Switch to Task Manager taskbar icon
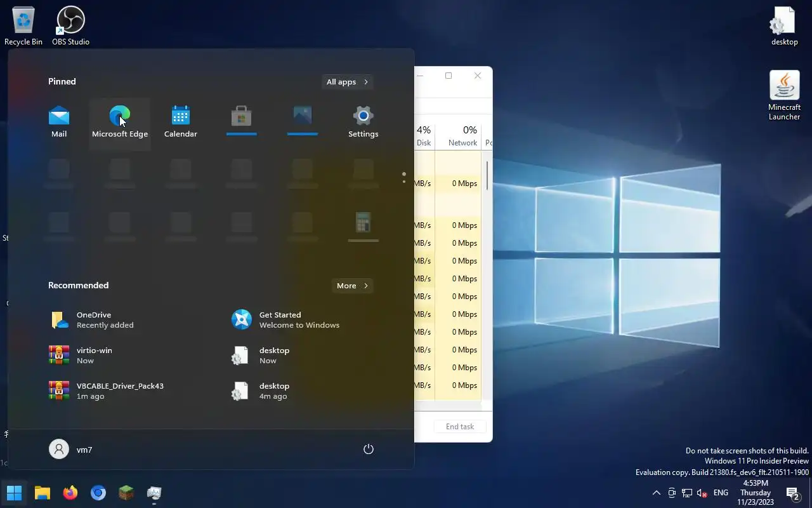The image size is (812, 508). pyautogui.click(x=154, y=493)
